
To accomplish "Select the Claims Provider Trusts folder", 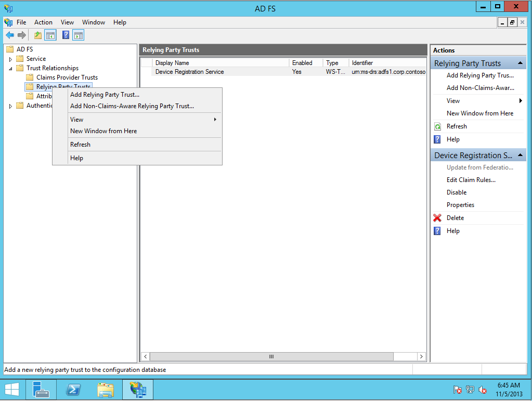I will [67, 77].
